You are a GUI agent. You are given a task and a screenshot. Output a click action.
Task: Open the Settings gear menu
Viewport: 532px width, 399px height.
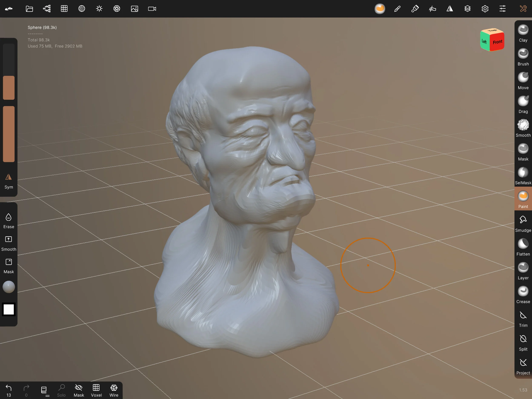click(x=485, y=9)
